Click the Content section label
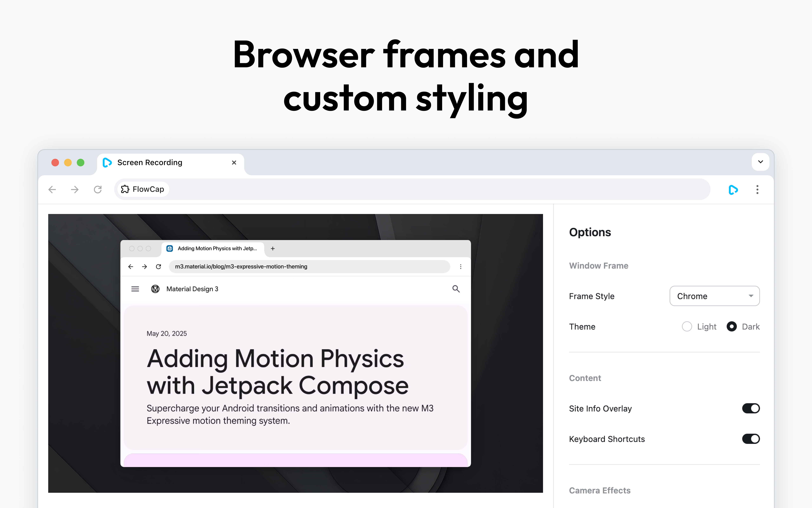The width and height of the screenshot is (812, 508). [x=585, y=378]
